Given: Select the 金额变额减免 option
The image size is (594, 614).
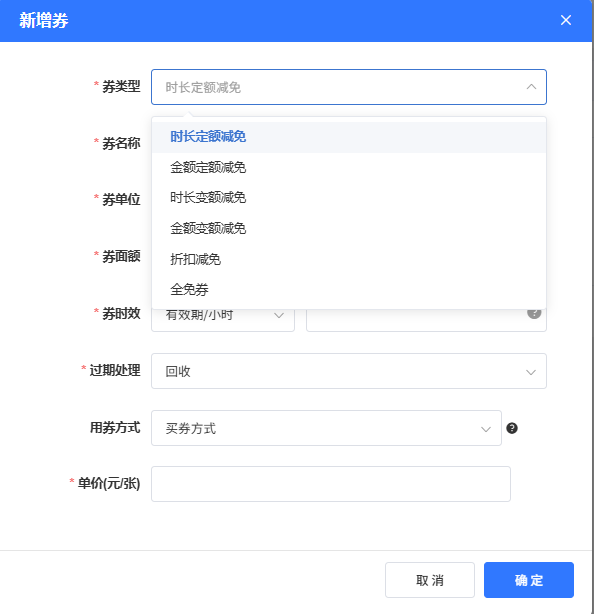Looking at the screenshot, I should pos(348,228).
